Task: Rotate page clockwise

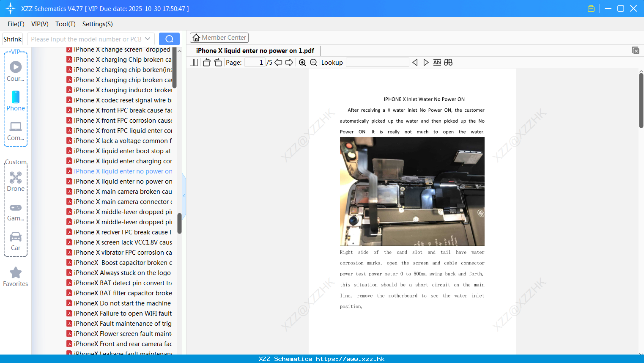Action: (218, 63)
